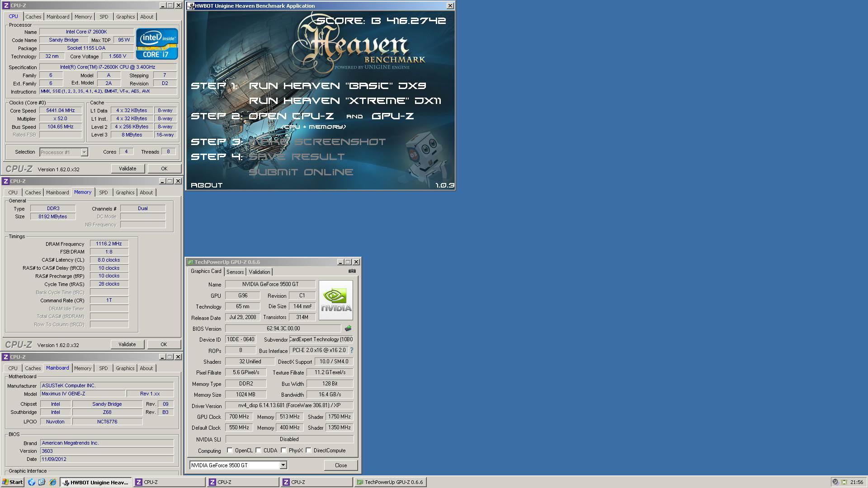868x488 pixels.
Task: Click Validate in the top CPU-Z window
Action: 127,169
